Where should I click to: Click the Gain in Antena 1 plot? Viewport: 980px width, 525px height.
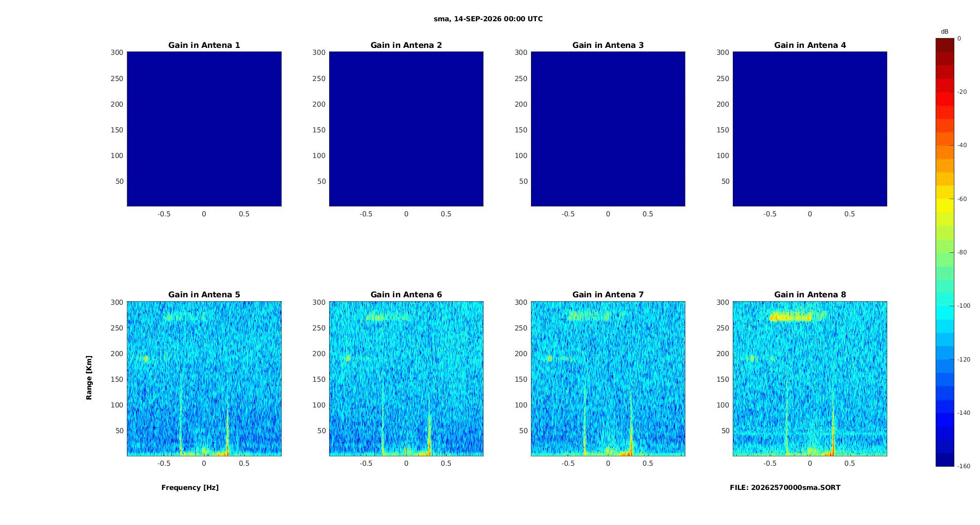[204, 129]
